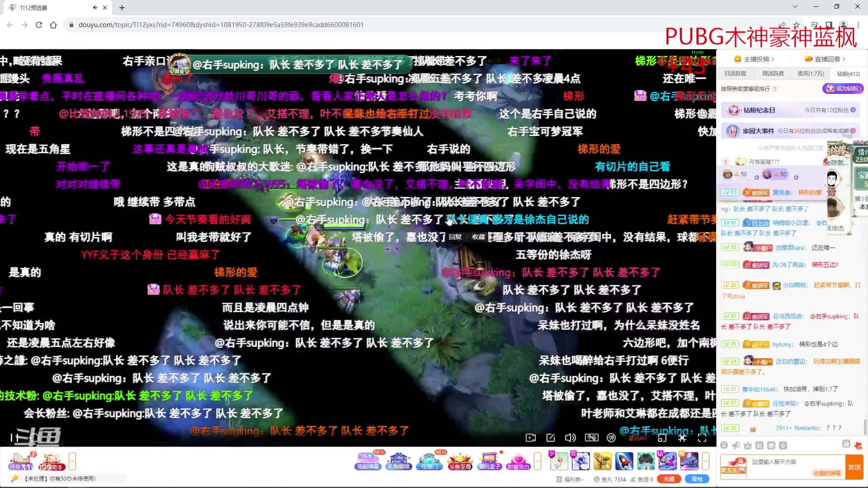Open the 甜蜜告白 sweet confession icon

[518, 461]
